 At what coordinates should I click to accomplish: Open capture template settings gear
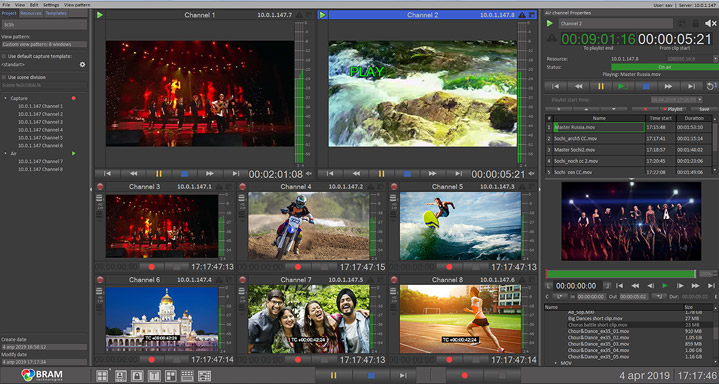[x=83, y=65]
